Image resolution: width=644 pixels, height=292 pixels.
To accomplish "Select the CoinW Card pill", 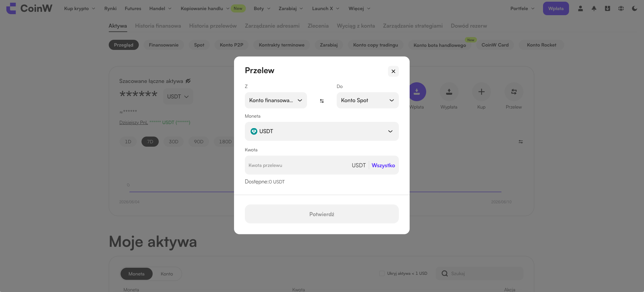I will pos(495,45).
